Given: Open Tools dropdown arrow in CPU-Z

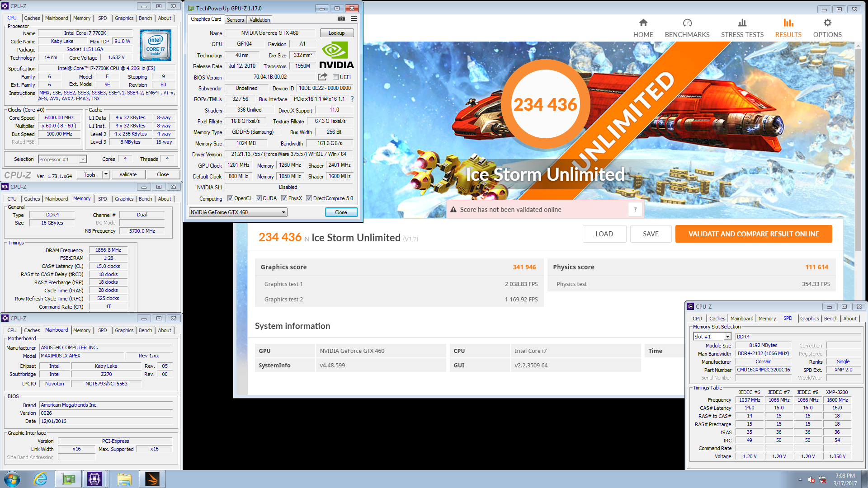Looking at the screenshot, I should pos(106,174).
